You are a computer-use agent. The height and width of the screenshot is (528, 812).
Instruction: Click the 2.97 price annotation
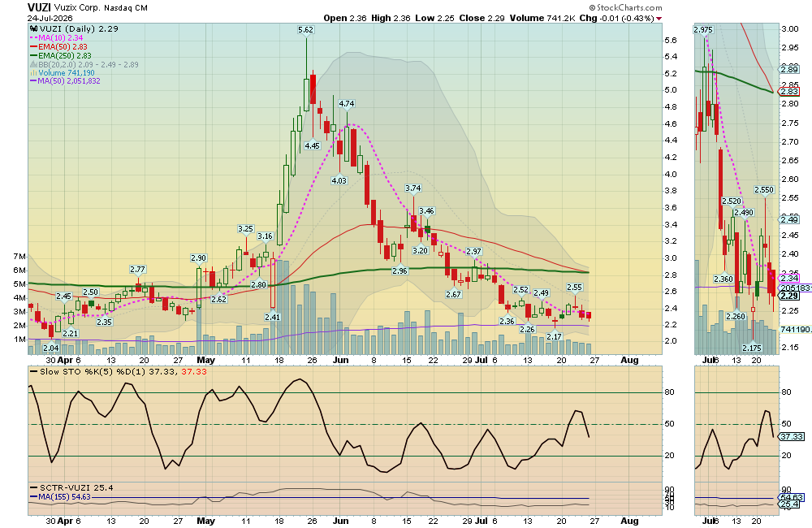(474, 251)
